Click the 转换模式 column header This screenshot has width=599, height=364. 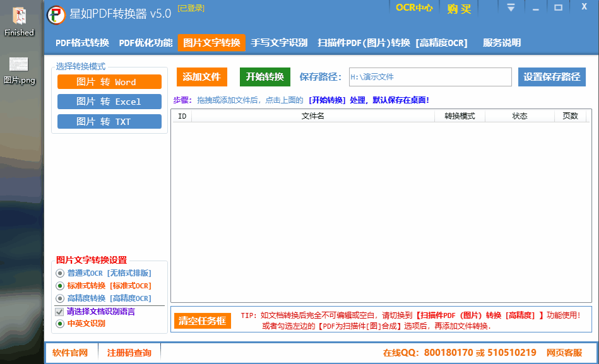[460, 116]
